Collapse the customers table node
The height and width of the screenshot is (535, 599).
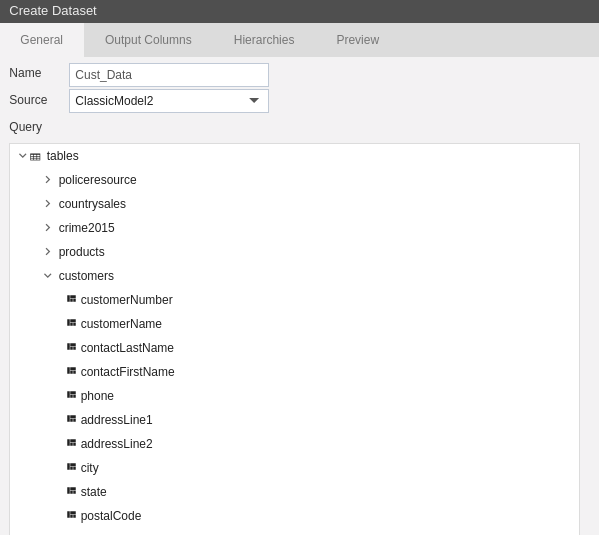[48, 276]
